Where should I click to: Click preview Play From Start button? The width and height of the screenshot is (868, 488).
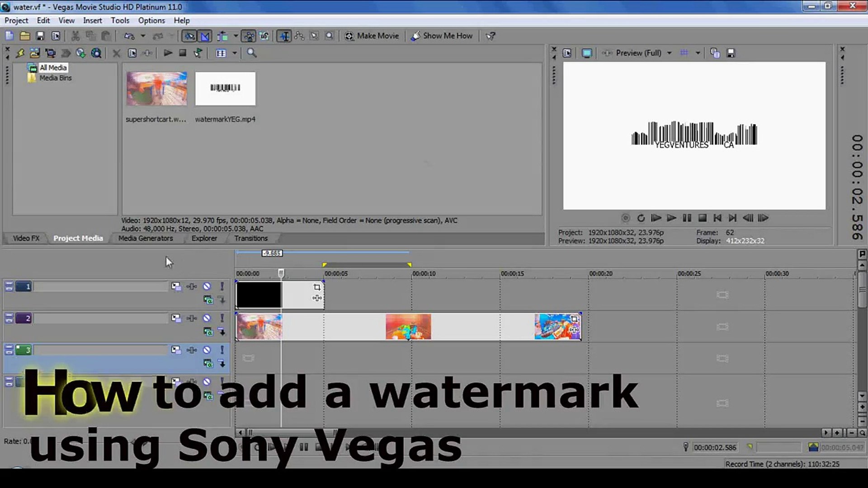[656, 218]
